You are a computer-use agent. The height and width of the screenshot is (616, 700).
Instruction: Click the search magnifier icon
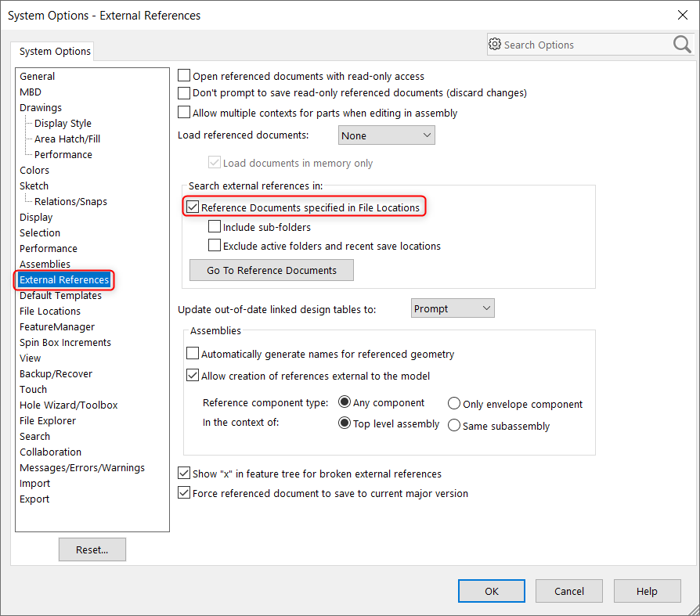pos(682,44)
